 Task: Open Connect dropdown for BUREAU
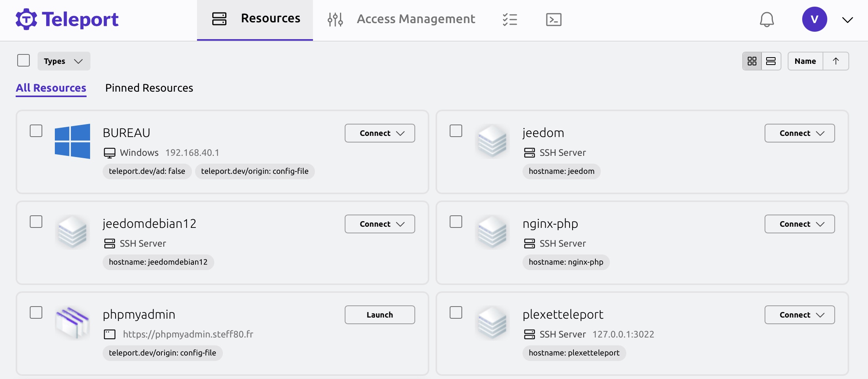tap(380, 133)
